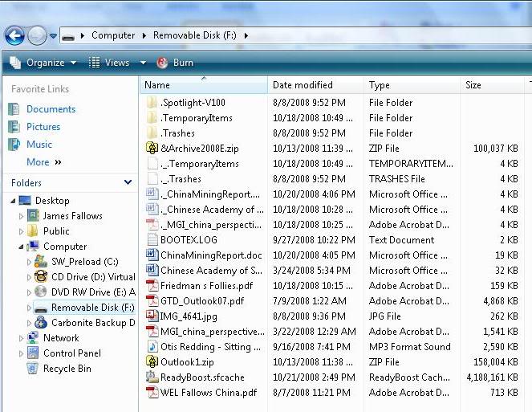Click the Control Panel tree icon

[32, 353]
